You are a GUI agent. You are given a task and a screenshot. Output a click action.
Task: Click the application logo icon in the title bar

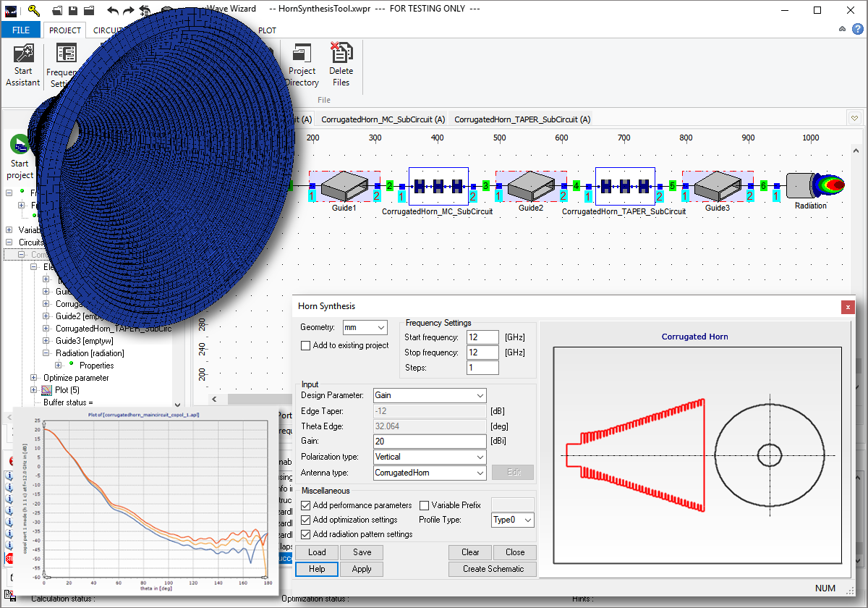click(11, 10)
